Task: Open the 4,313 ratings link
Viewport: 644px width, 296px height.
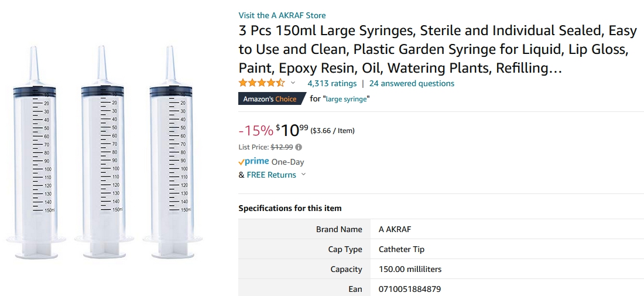Action: tap(332, 83)
